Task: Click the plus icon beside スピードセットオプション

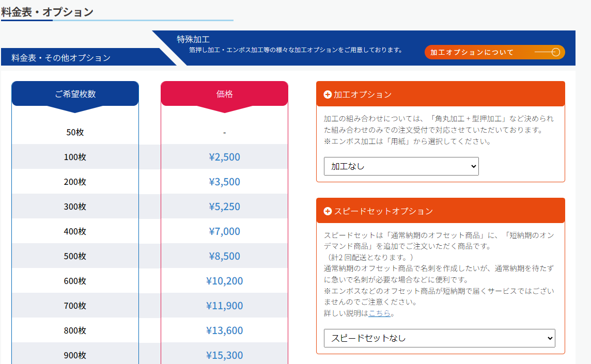Action: click(328, 211)
